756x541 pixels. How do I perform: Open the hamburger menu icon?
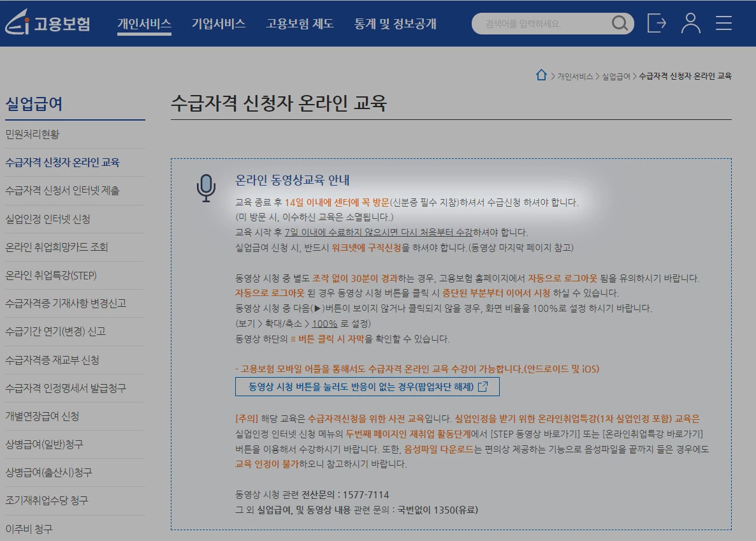point(723,24)
